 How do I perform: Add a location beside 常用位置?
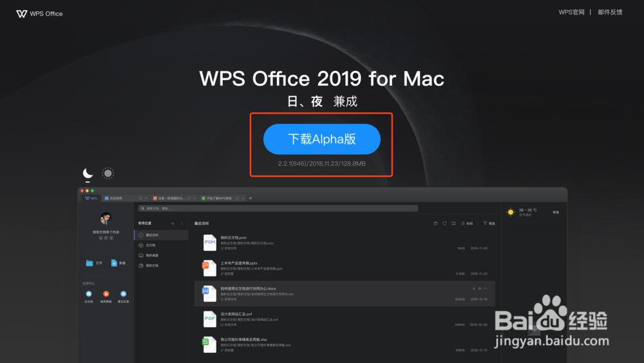(x=173, y=224)
